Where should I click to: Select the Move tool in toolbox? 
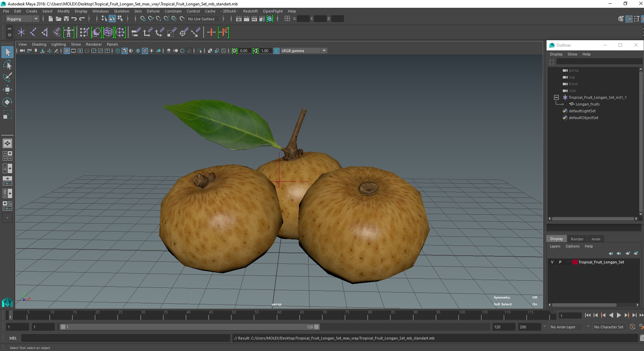[7, 90]
